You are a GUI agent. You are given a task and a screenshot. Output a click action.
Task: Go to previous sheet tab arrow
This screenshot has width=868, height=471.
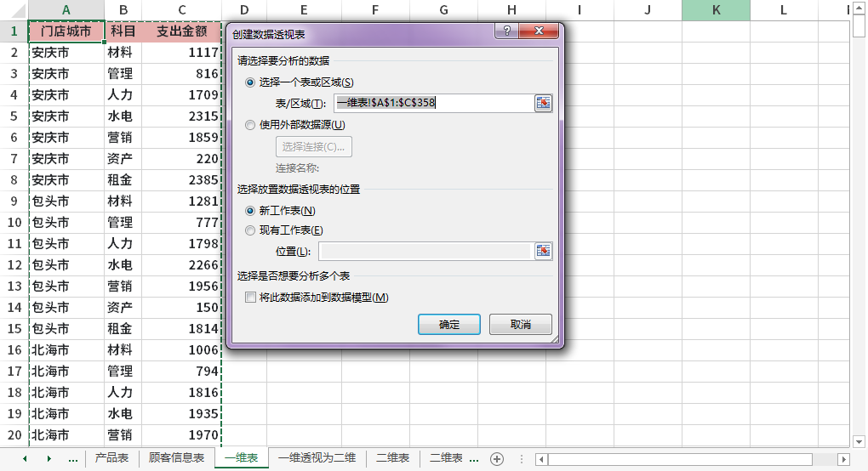pos(25,458)
